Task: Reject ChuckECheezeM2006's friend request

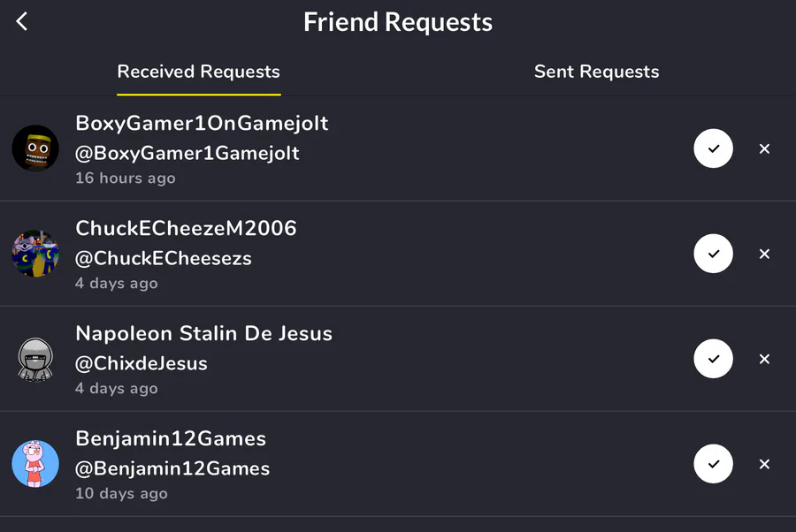Action: 765,254
